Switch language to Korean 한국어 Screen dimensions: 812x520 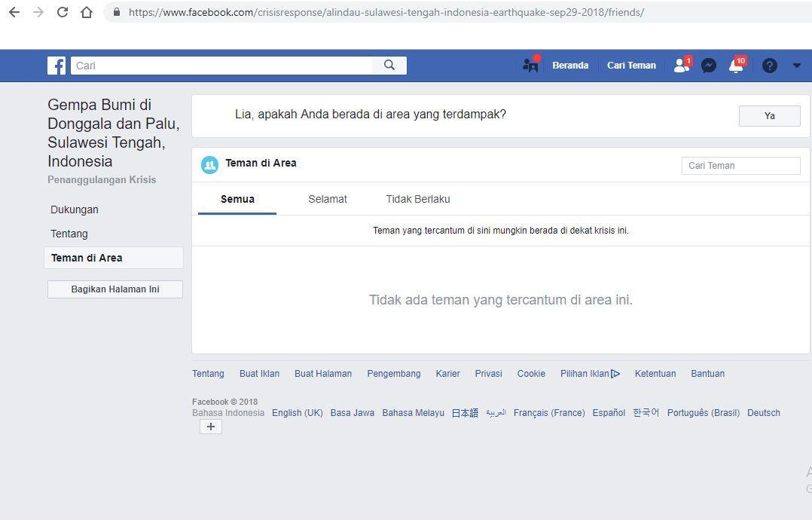coord(646,413)
